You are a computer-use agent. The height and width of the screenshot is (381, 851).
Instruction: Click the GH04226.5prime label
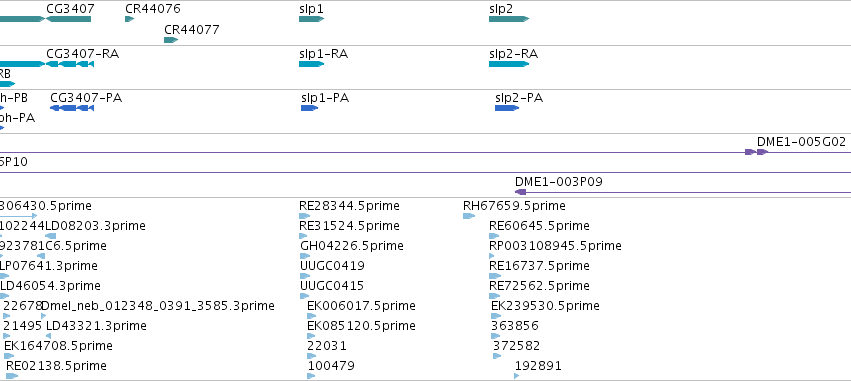(352, 246)
